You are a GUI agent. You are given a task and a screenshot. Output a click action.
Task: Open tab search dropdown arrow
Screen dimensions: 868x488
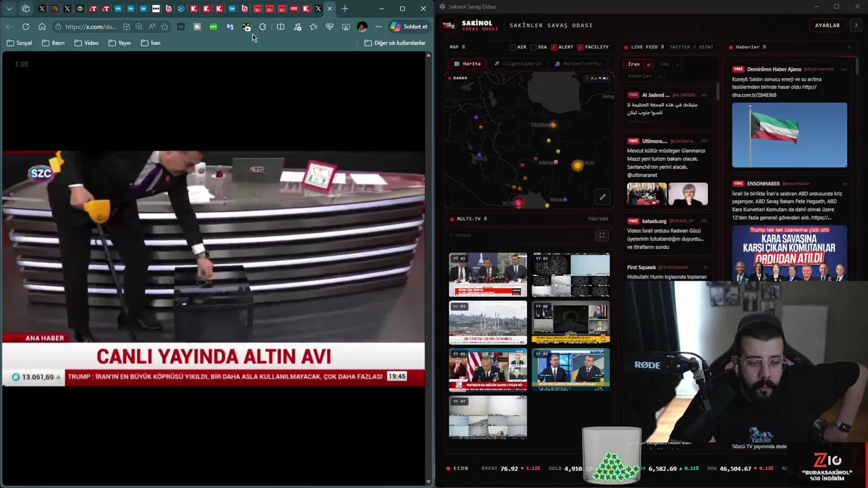(x=9, y=9)
